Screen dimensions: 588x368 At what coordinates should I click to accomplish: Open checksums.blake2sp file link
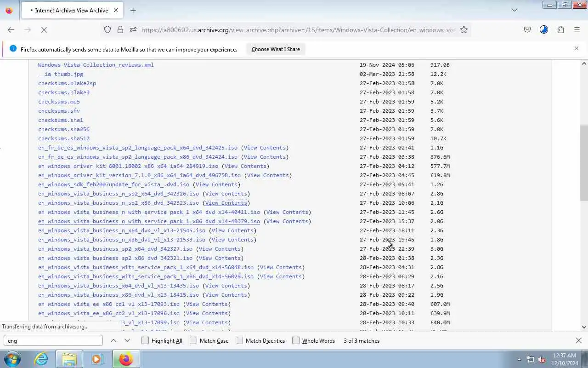[x=67, y=83]
